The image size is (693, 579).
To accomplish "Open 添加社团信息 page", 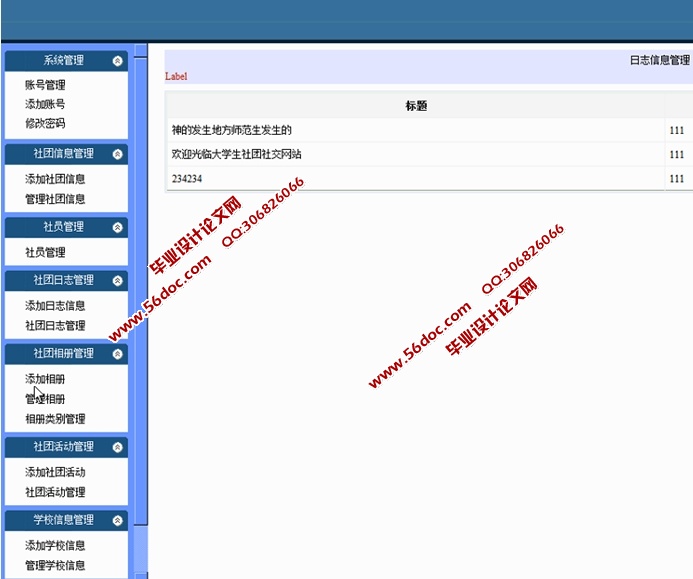I will click(x=55, y=179).
